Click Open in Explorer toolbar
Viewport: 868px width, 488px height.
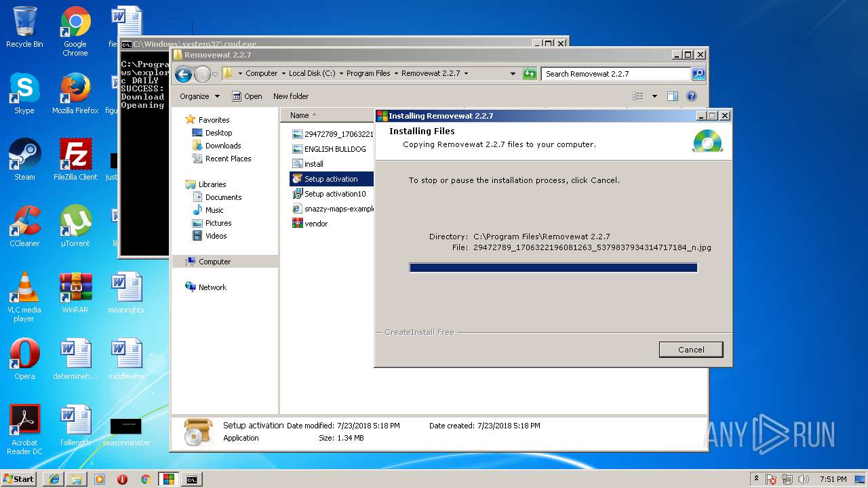click(x=247, y=96)
